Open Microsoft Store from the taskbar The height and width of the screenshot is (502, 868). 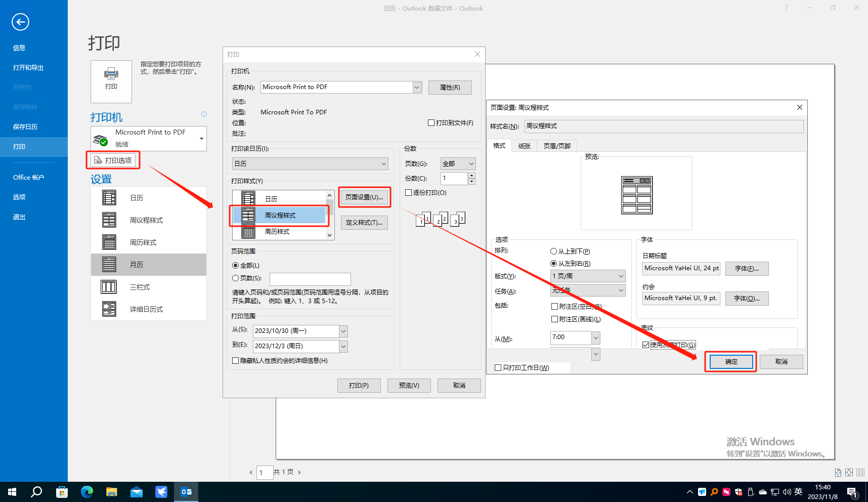62,492
